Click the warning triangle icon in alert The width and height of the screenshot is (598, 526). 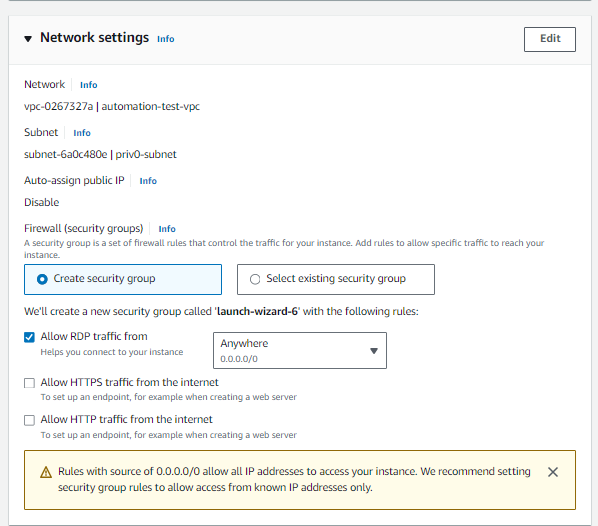(46, 472)
